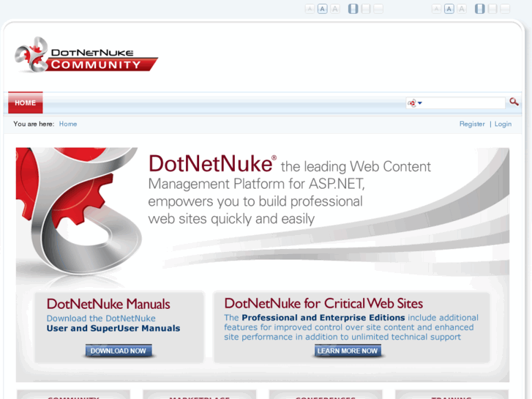Click the LEARN MORE NOW button
Screen dimensions: 532x399
point(348,351)
